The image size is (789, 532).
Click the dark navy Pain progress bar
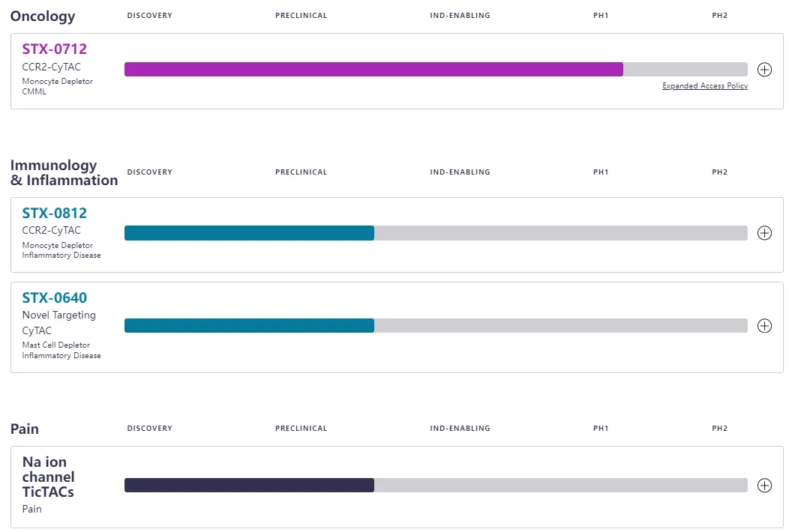click(249, 486)
